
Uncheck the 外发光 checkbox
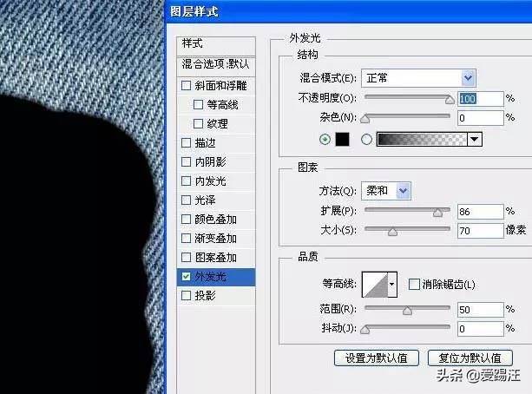186,277
